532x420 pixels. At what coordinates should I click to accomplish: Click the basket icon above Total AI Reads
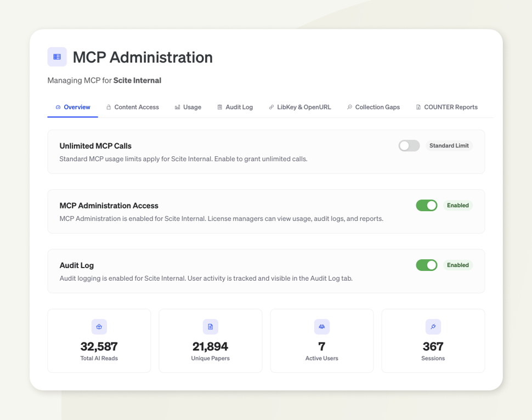(99, 327)
